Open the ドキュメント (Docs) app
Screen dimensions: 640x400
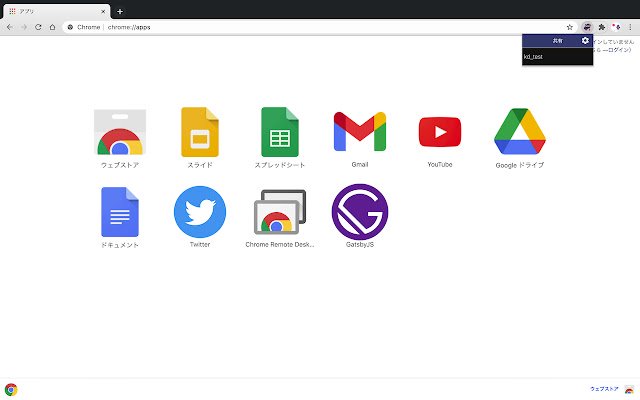pyautogui.click(x=120, y=212)
